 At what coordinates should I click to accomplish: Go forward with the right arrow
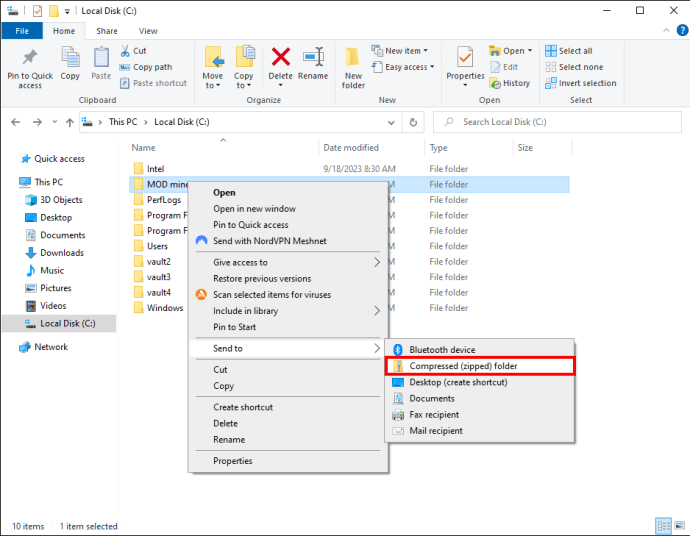tap(37, 122)
